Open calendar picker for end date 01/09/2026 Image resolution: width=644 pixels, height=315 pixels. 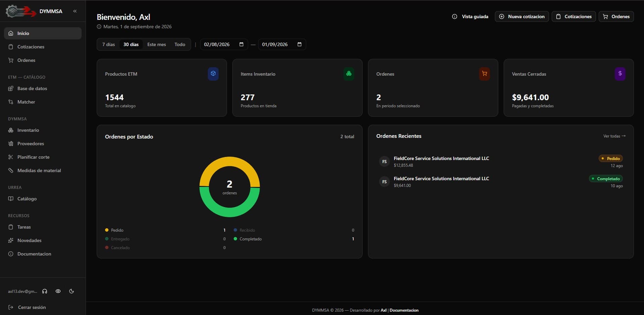pyautogui.click(x=300, y=44)
